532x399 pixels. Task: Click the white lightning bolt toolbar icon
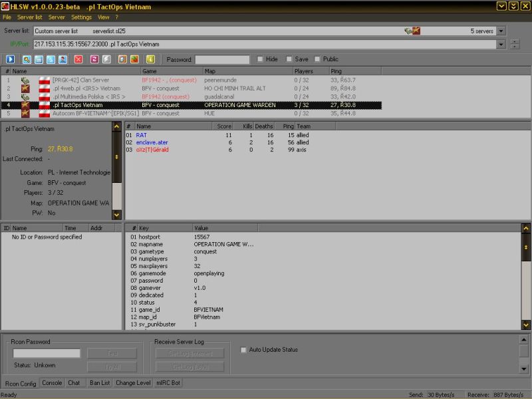[106, 59]
